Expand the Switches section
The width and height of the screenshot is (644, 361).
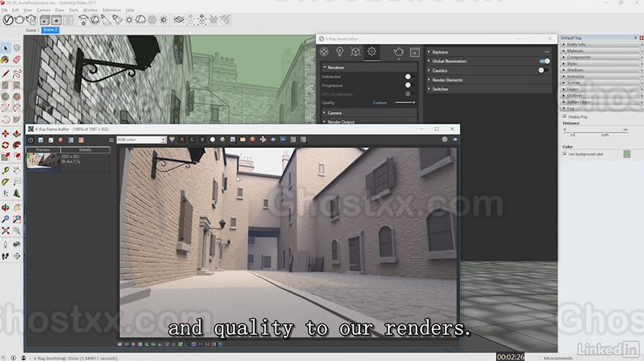(x=489, y=89)
